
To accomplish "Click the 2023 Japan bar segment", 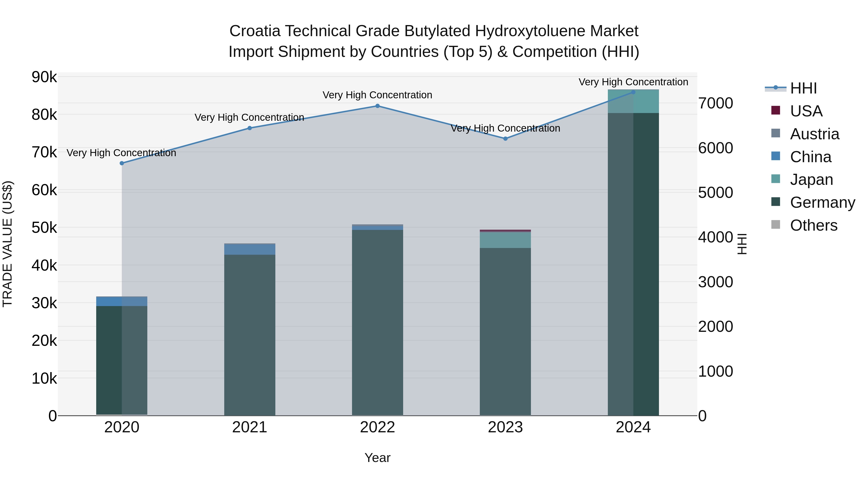I will pos(505,240).
